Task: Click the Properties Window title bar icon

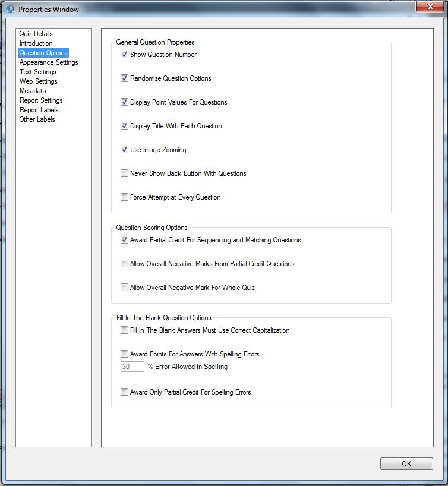Action: click(x=10, y=9)
